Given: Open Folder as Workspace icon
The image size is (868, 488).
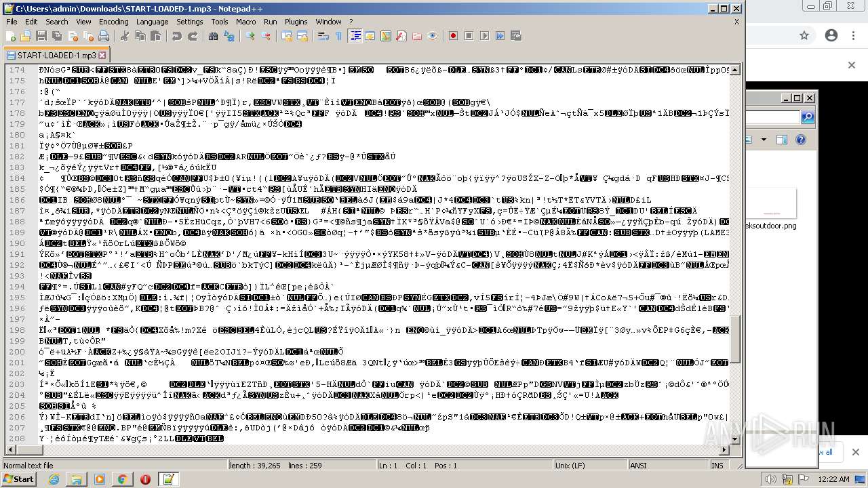Looking at the screenshot, I should pyautogui.click(x=417, y=36).
